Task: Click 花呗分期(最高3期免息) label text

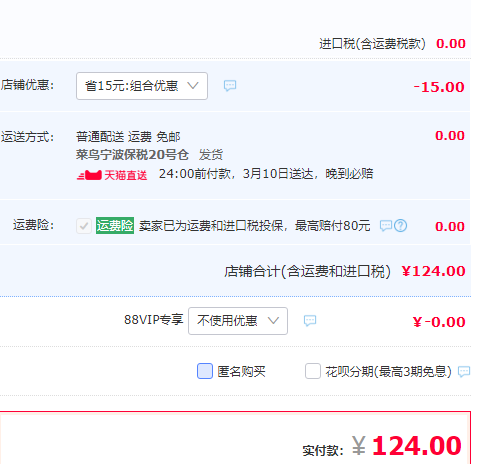Action: (x=388, y=371)
